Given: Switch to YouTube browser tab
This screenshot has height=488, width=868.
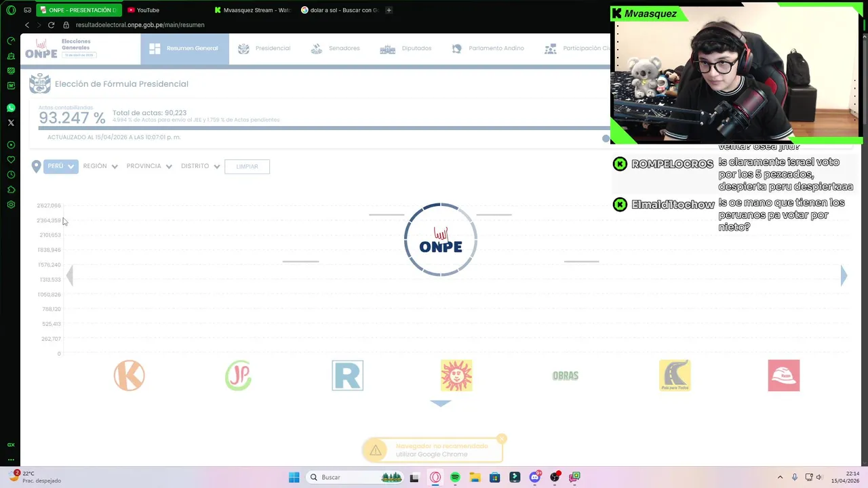Looking at the screenshot, I should tap(144, 10).
